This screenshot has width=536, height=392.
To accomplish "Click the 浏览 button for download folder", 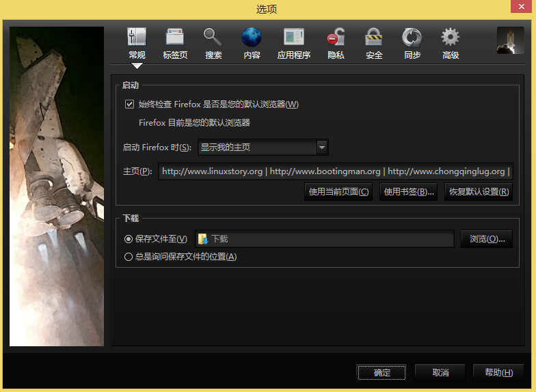I will [487, 239].
